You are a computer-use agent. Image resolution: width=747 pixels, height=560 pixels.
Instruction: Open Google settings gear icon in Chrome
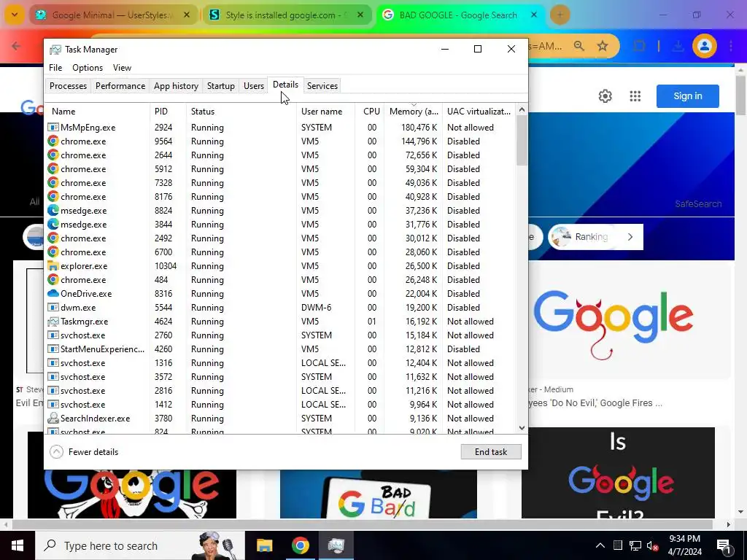(x=605, y=96)
